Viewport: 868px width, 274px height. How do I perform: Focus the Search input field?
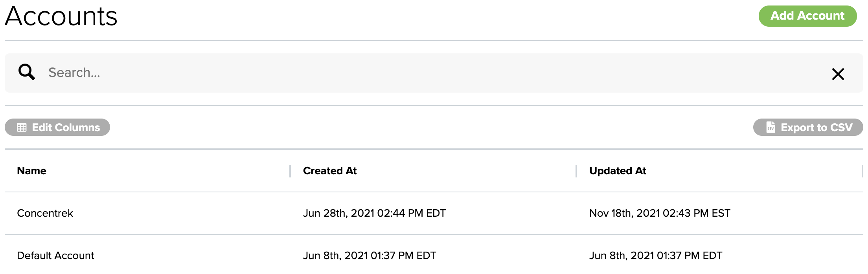click(432, 73)
